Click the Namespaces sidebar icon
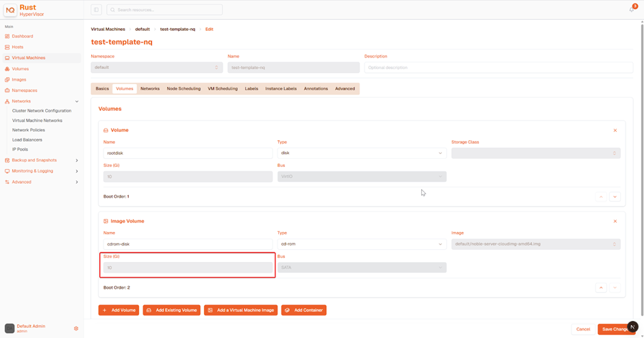644x338 pixels. (7, 90)
